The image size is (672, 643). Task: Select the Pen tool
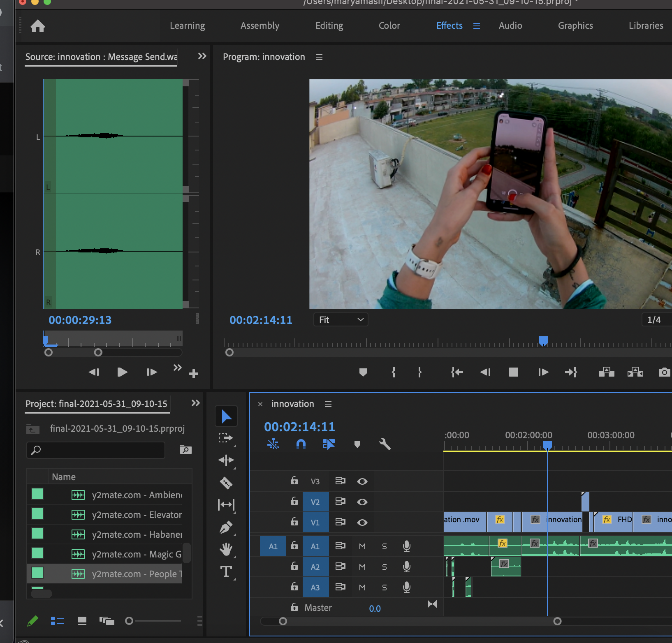[x=226, y=527]
